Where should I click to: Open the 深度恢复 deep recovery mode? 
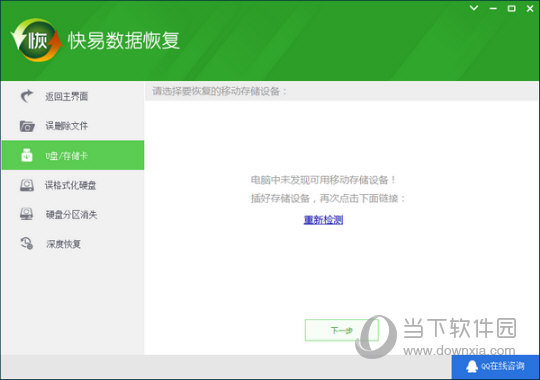(x=73, y=244)
